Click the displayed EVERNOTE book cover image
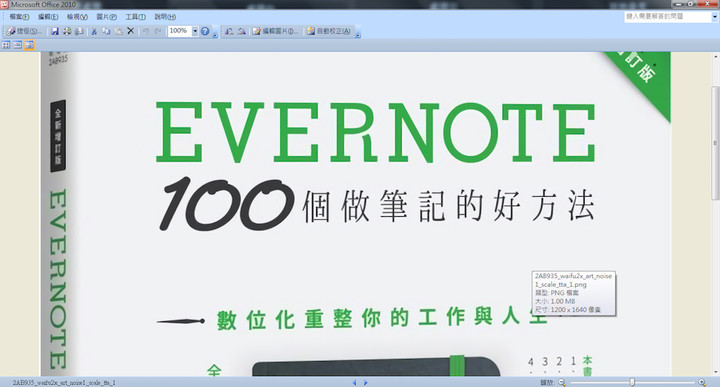Screen dimensions: 720x387 pyautogui.click(x=356, y=214)
